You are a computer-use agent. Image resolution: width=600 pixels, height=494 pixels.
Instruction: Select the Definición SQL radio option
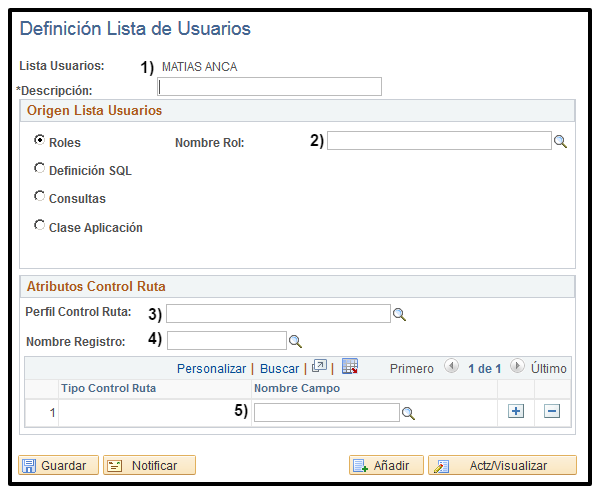point(40,169)
